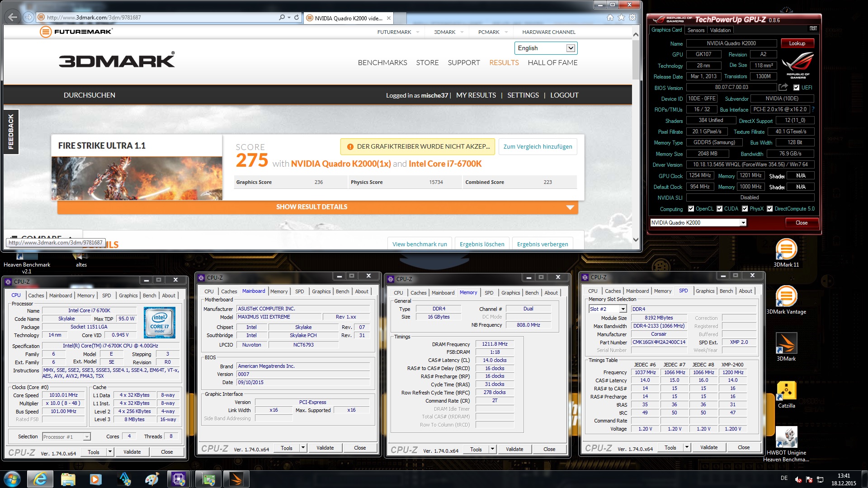
Task: Launch HWBOT Unigine Heaven desktop shortcut
Action: click(x=786, y=444)
